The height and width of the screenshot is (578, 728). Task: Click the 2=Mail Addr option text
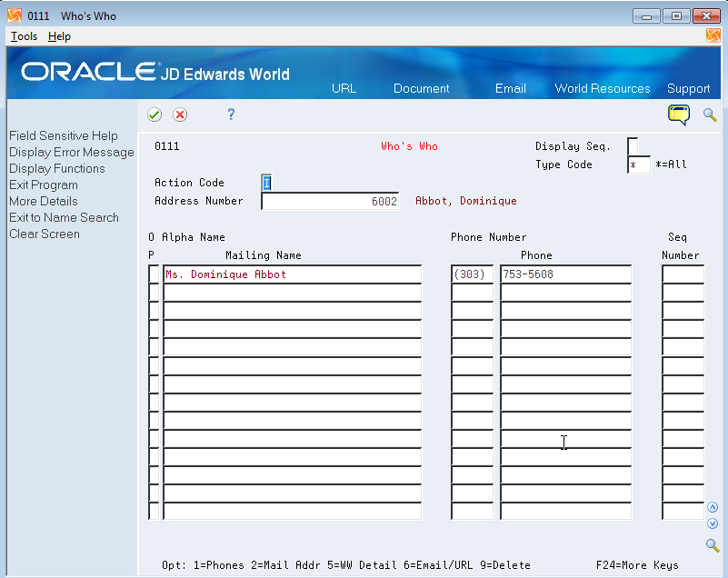tap(285, 565)
